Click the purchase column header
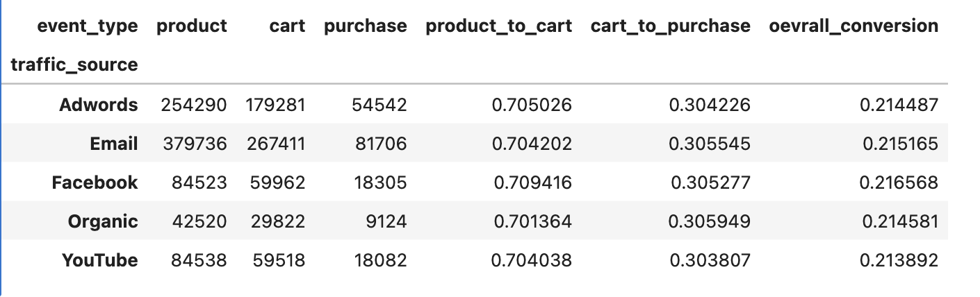The height and width of the screenshot is (297, 980). tap(365, 26)
